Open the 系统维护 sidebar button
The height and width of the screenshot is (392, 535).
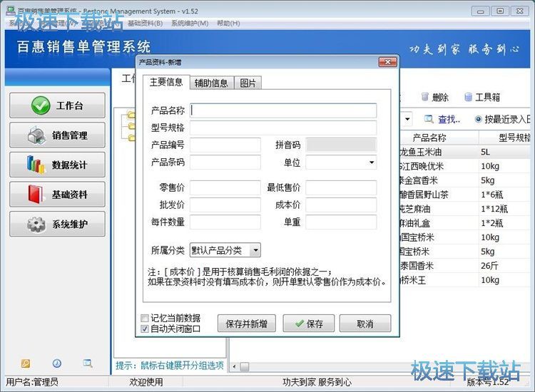tap(57, 224)
